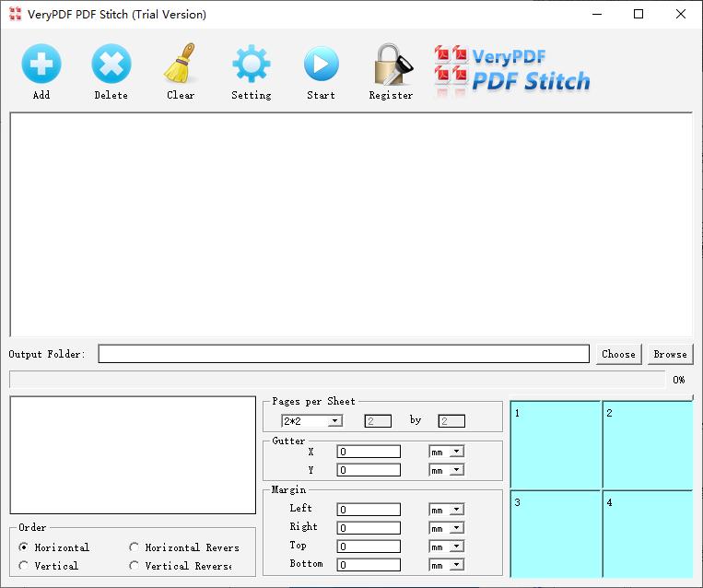Click the conversion progress bar
This screenshot has width=703, height=588.
(x=337, y=380)
